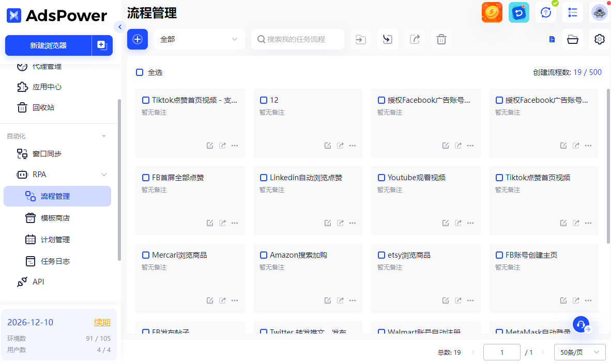Check the FB账号创建主页 checkbox
Screen dimensions: 611x364
[x=499, y=255]
